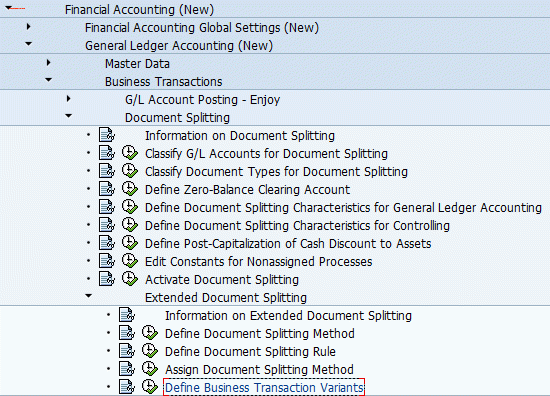The height and width of the screenshot is (396, 550).
Task: Execute activity icon for Splitting Characteristics for General Ledger
Action: click(130, 207)
